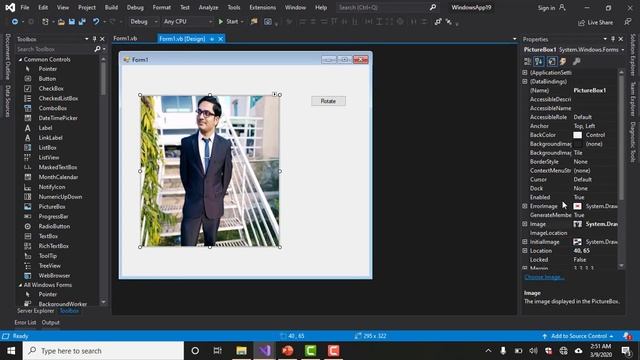Viewport: 640px width, 360px height.
Task: Click the Navigate Backward toolbar icon
Action: (15, 22)
